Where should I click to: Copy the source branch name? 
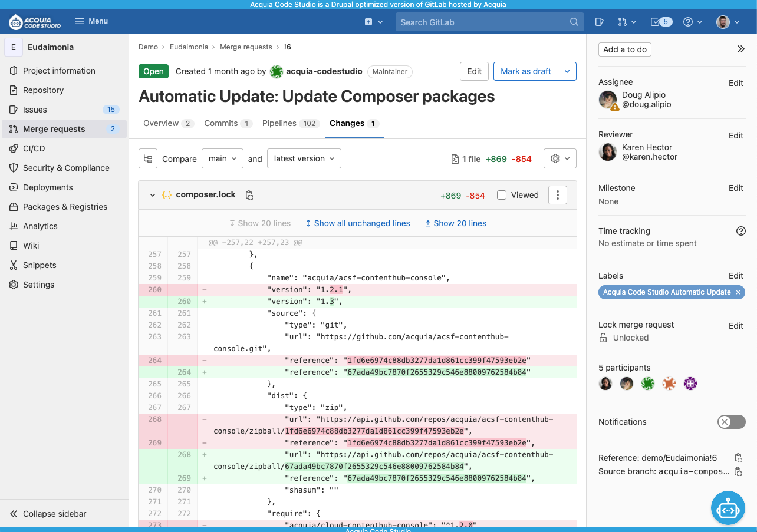738,471
